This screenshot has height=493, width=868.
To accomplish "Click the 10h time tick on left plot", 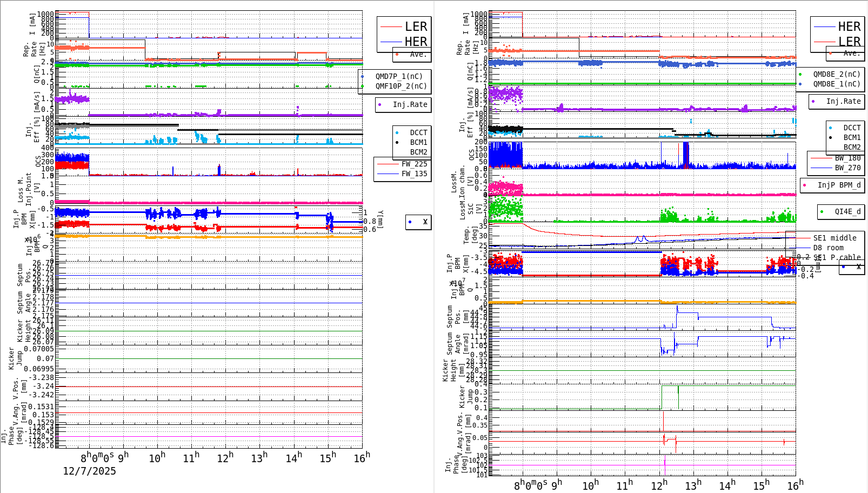I will tap(157, 457).
